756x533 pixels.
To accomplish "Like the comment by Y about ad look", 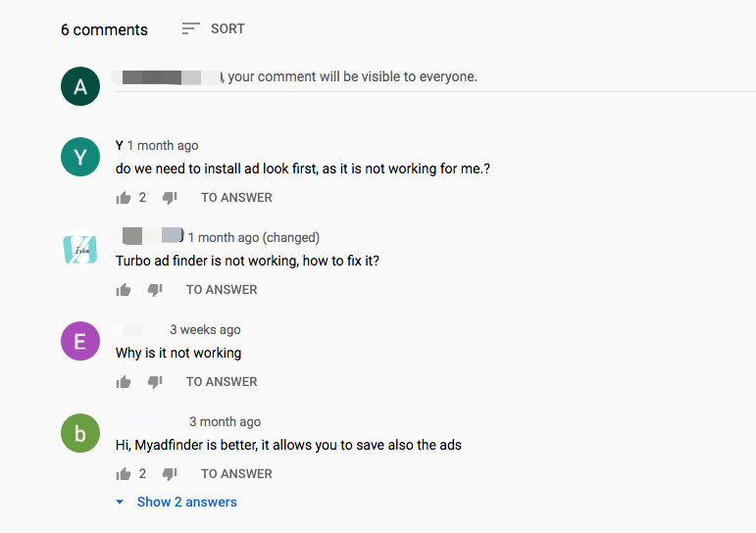I will (124, 198).
